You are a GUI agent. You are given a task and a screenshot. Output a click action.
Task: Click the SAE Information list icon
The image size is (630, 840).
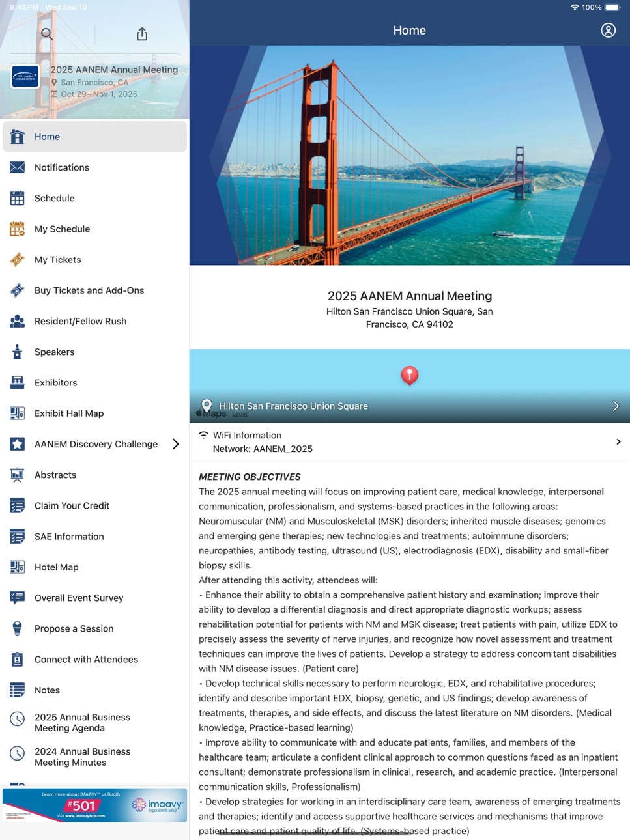(x=18, y=537)
